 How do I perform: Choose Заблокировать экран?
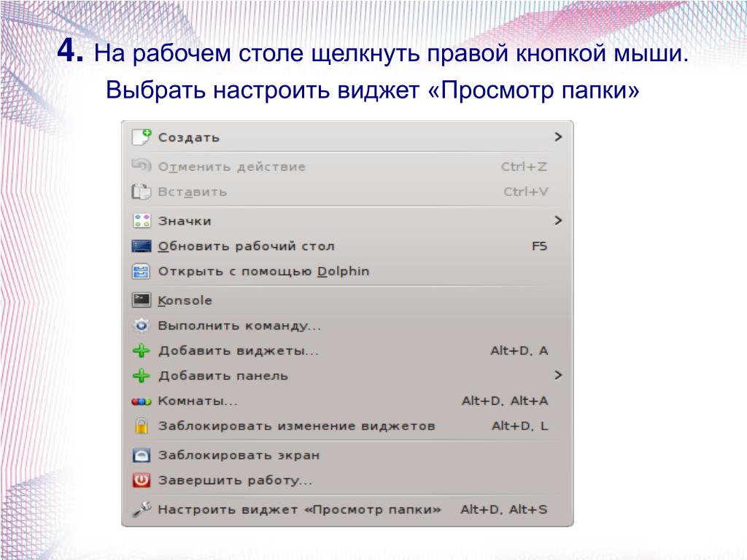coord(347,455)
